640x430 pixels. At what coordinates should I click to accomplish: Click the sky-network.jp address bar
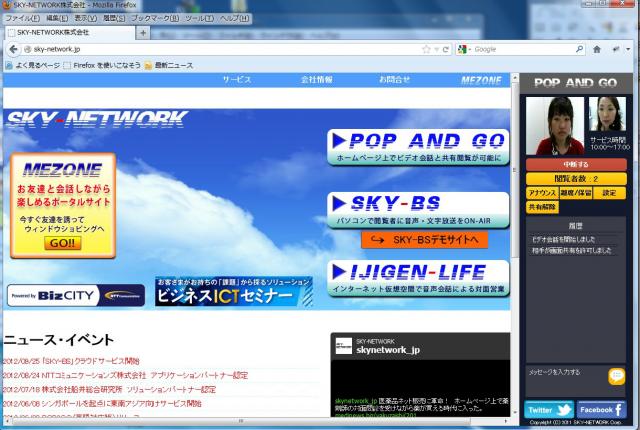(220, 49)
